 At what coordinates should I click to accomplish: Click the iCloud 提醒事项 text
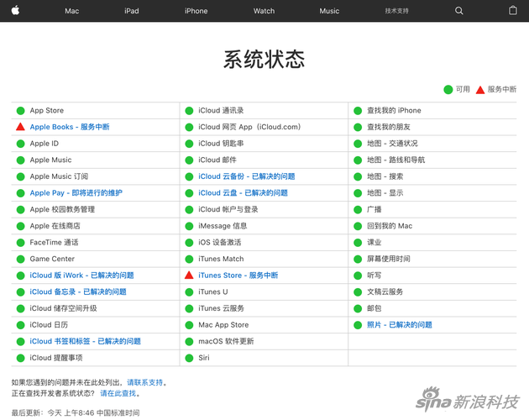[56, 358]
